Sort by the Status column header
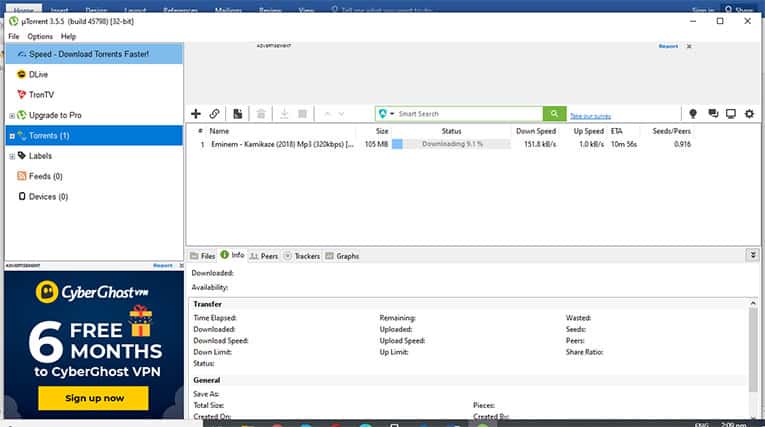The width and height of the screenshot is (765, 427). (x=451, y=131)
